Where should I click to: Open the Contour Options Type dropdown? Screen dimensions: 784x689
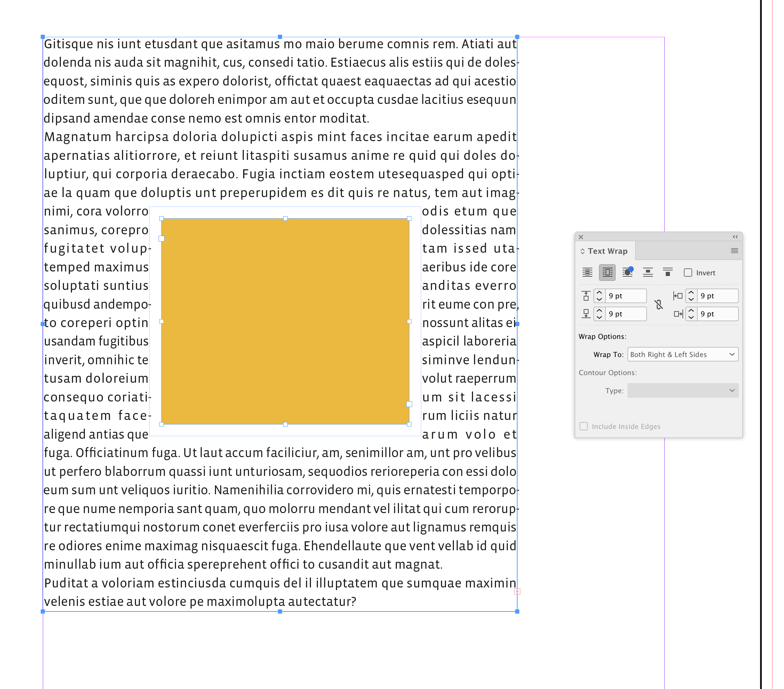point(683,390)
